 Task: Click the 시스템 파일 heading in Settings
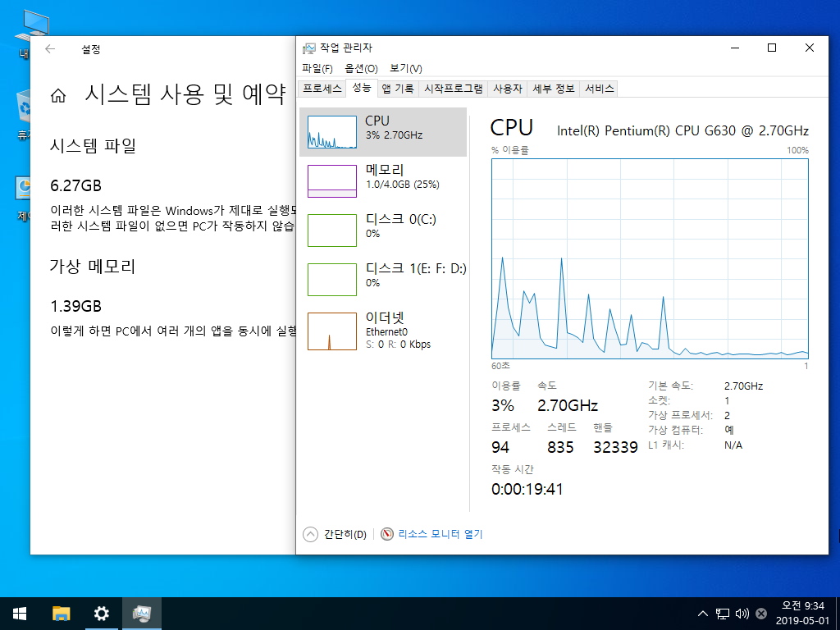click(94, 146)
